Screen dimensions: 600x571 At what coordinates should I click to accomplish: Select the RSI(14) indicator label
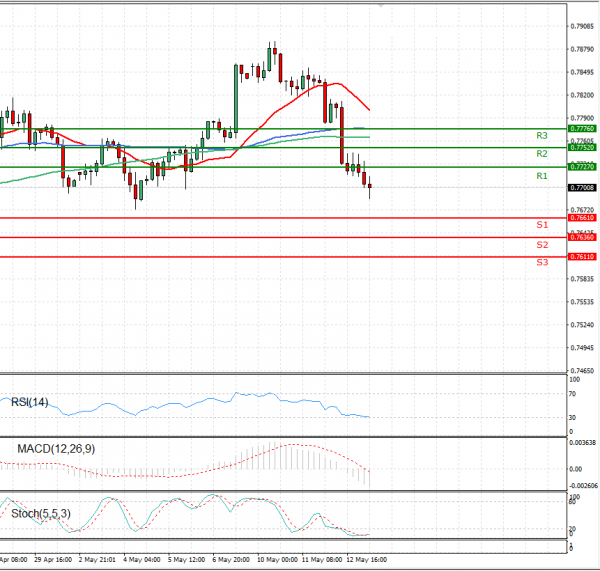click(x=30, y=402)
